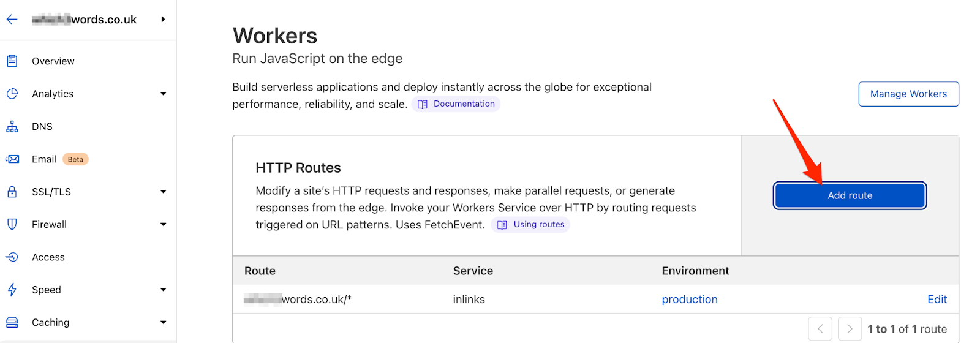This screenshot has height=343, width=980.
Task: Open the Access menu item
Action: pos(48,257)
